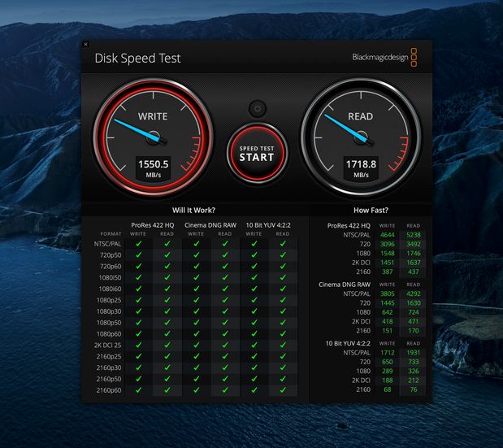Click ProRes 1080 read value 1746
Image resolution: width=503 pixels, height=448 pixels.
point(414,253)
